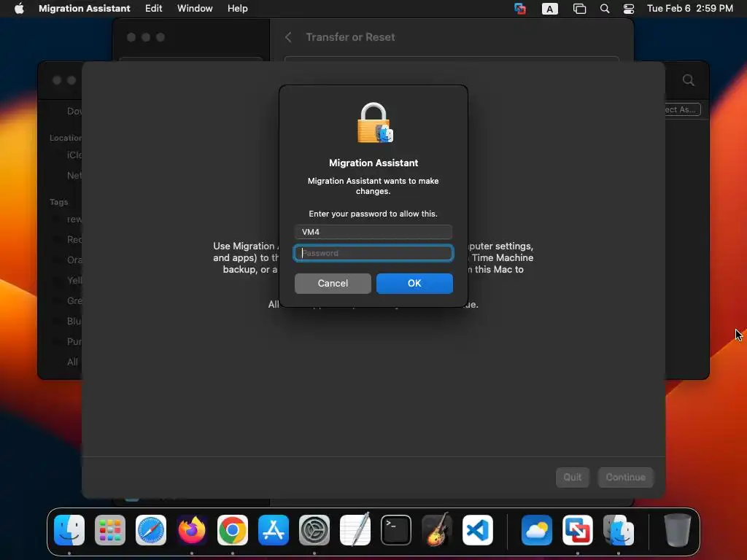Viewport: 747px width, 560px height.
Task: Open Spotlight search in menu bar
Action: click(x=605, y=9)
